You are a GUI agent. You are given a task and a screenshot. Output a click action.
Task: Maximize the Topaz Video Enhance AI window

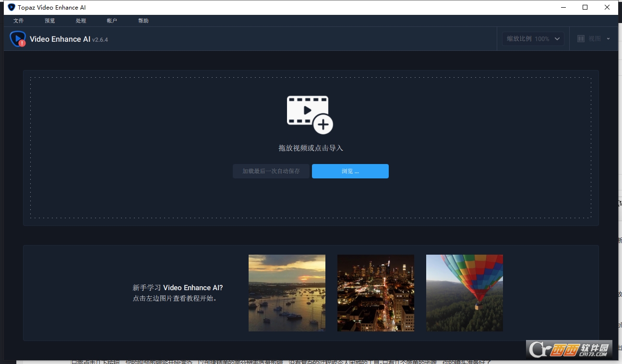click(x=585, y=7)
